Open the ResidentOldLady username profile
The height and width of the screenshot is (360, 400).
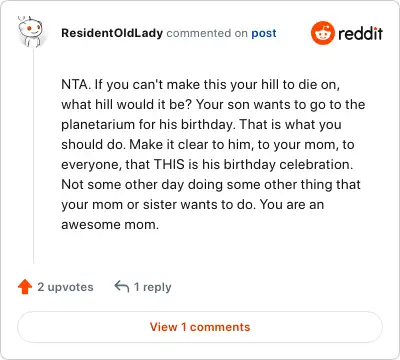112,33
